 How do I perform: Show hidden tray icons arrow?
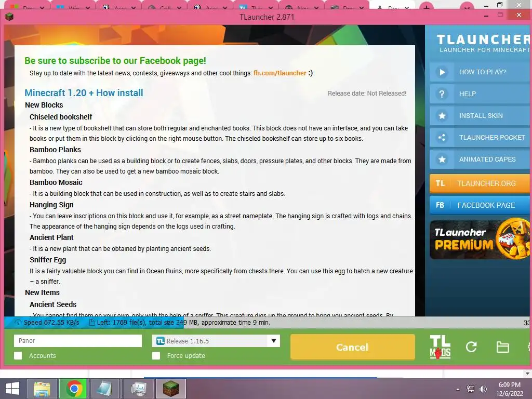point(458,389)
